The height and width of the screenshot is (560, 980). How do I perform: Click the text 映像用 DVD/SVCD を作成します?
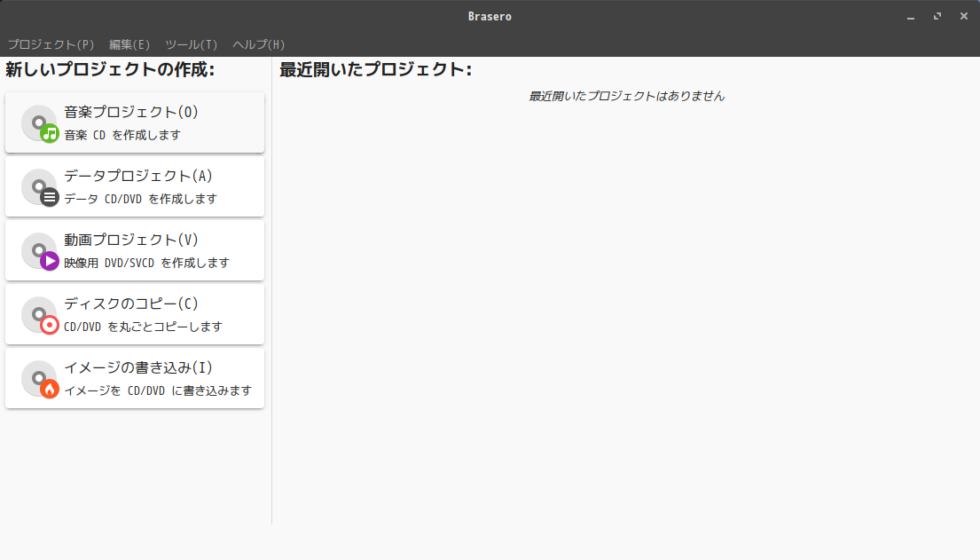coord(147,263)
